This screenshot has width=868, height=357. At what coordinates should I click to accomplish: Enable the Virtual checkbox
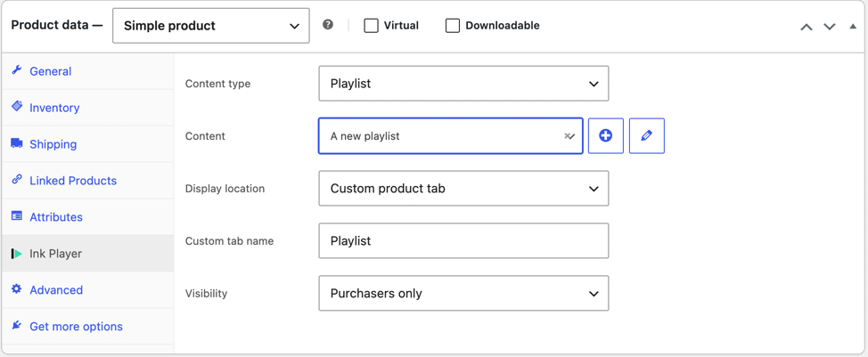click(x=371, y=26)
